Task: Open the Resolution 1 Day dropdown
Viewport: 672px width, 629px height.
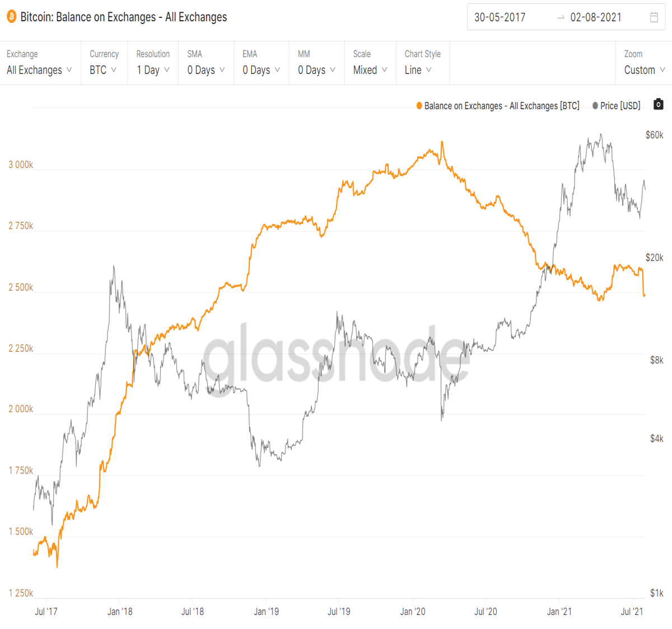Action: coord(153,63)
